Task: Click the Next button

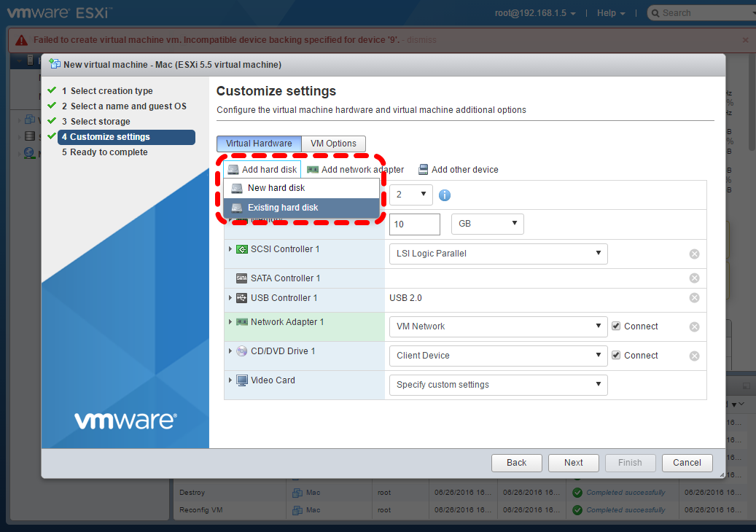Action: pyautogui.click(x=574, y=463)
